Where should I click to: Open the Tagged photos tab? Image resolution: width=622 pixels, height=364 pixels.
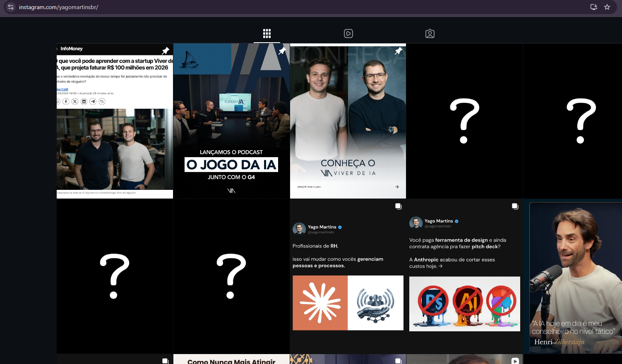tap(430, 34)
